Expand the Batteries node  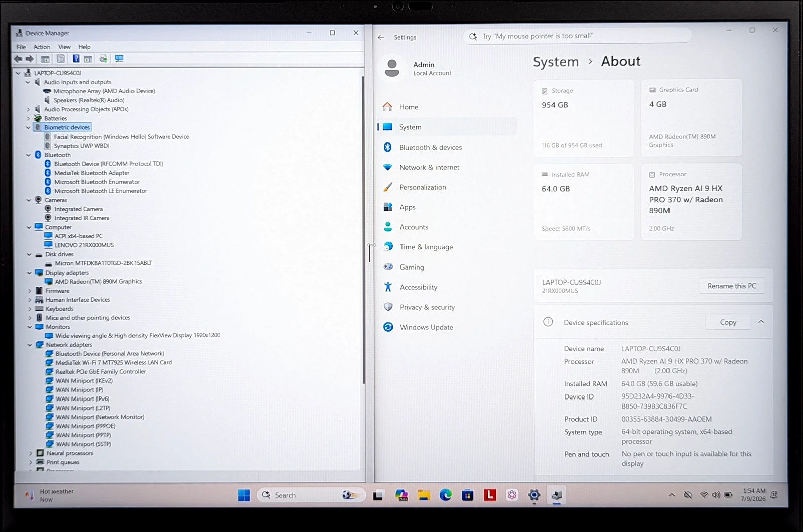click(28, 118)
